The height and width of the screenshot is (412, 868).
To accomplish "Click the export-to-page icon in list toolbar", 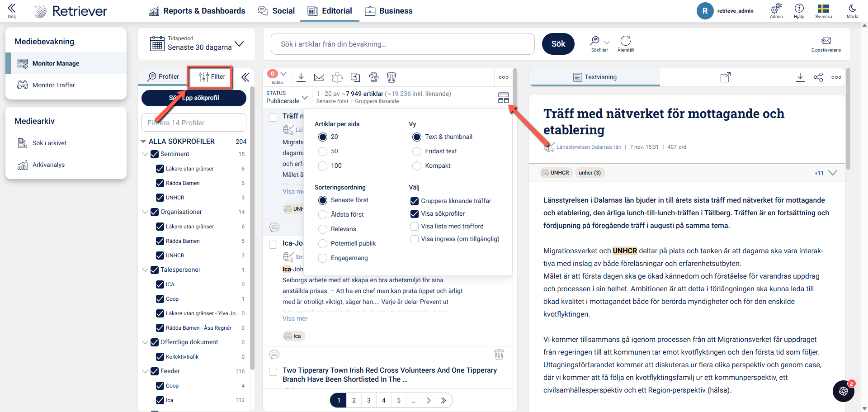I will [356, 77].
